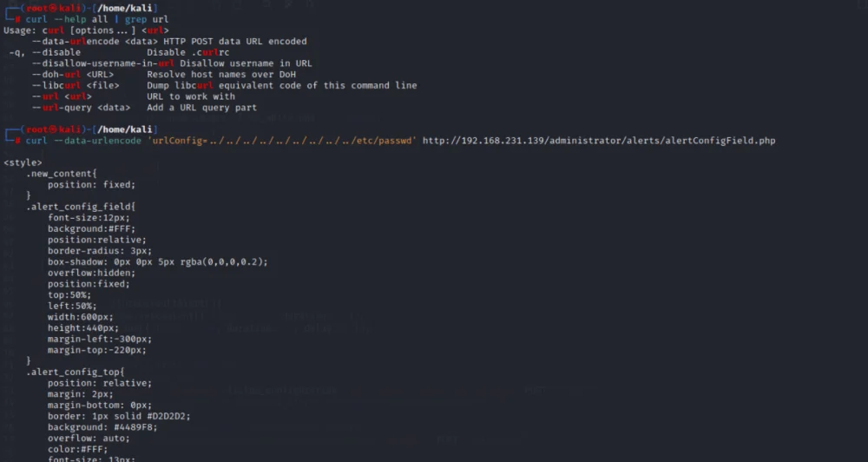Viewport: 868px width, 462px height.
Task: Click the 'Usage: curl [options...] <url>' line
Action: [x=86, y=30]
